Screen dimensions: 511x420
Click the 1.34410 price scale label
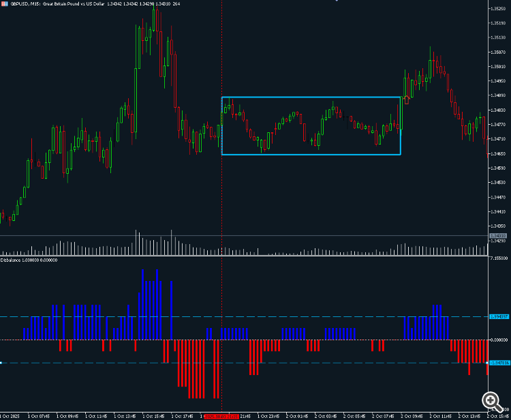[x=498, y=211]
